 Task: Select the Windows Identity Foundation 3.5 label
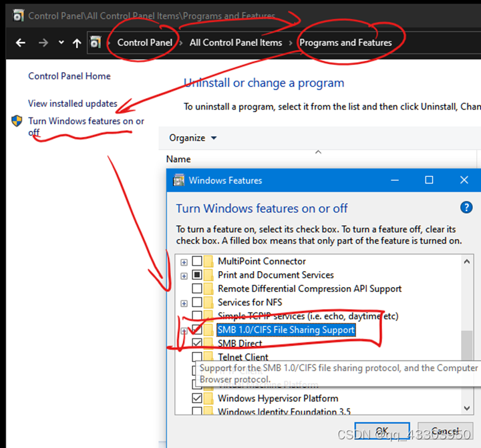[284, 411]
